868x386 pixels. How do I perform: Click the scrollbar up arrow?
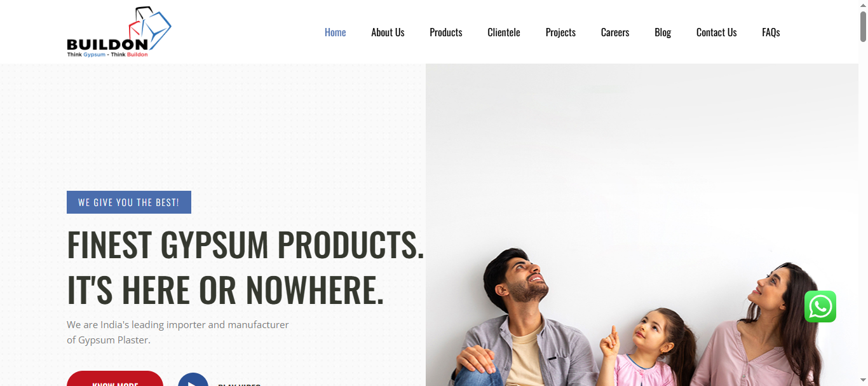(863, 5)
